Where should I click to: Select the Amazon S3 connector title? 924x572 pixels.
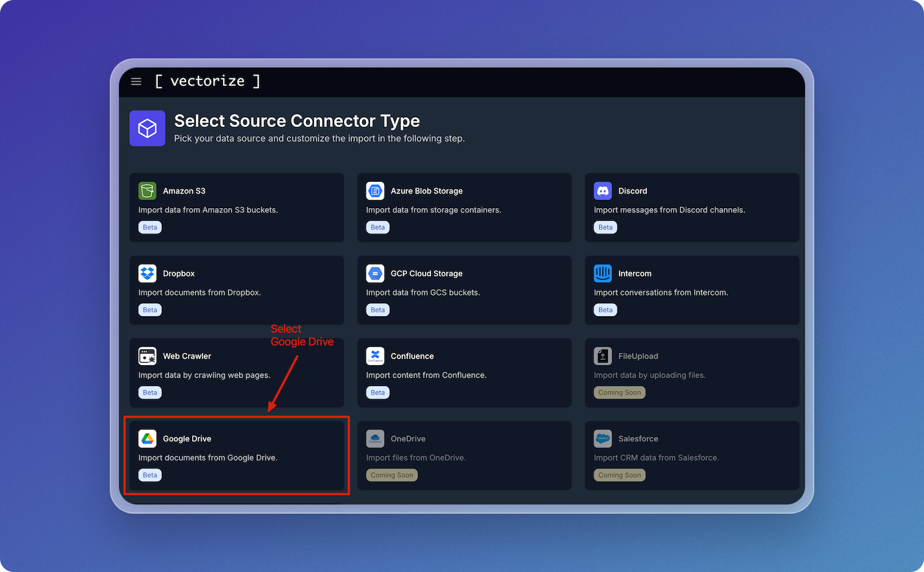184,191
